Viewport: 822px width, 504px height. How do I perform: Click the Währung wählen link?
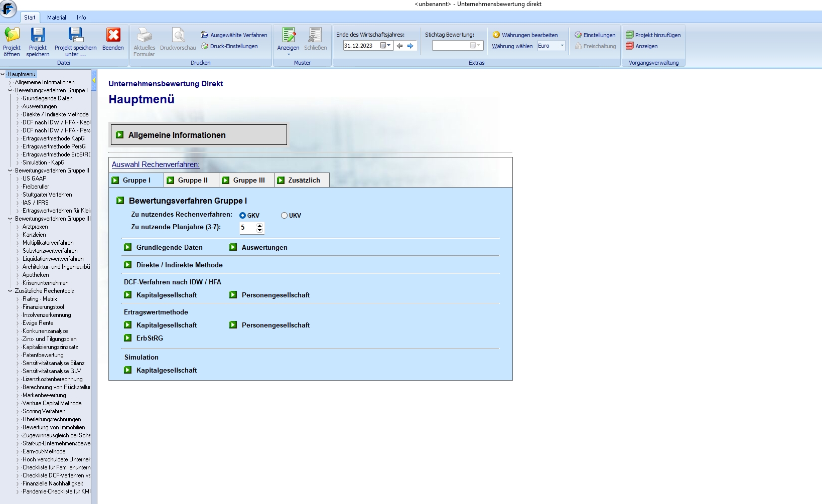click(x=512, y=46)
